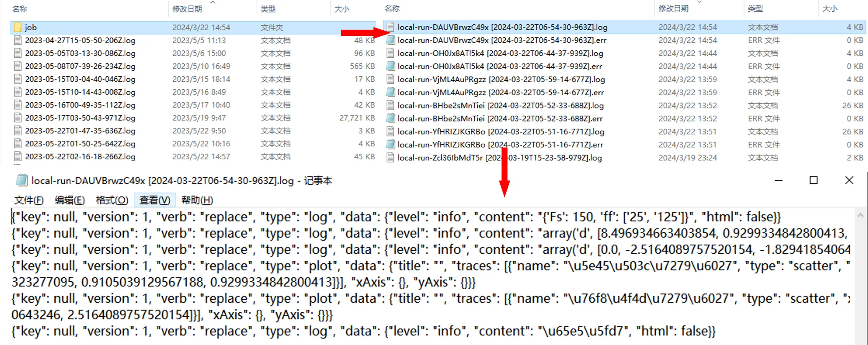Click the local-run-DAUVBrwzC49x .err file icon

click(390, 40)
